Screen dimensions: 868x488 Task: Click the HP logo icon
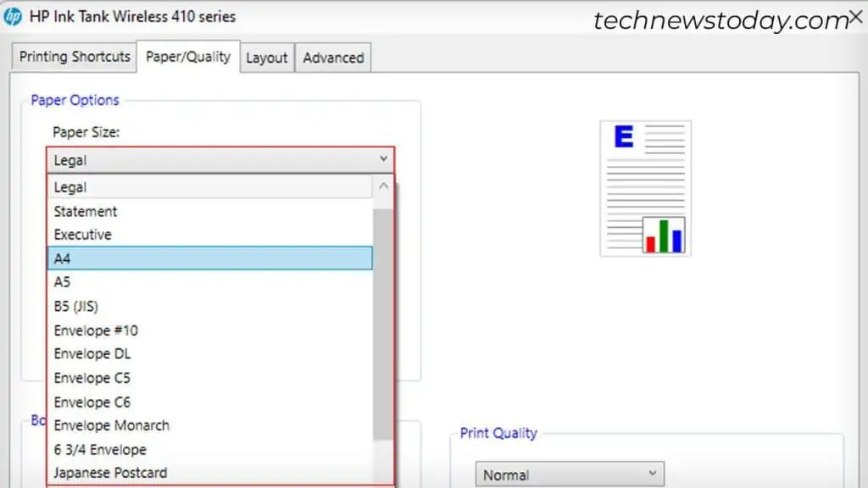coord(13,16)
